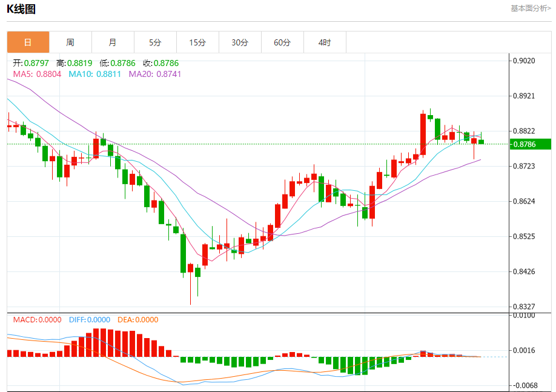The height and width of the screenshot is (392, 556).
Task: Click the MA5: 0.8804 legend
Action: (37, 74)
